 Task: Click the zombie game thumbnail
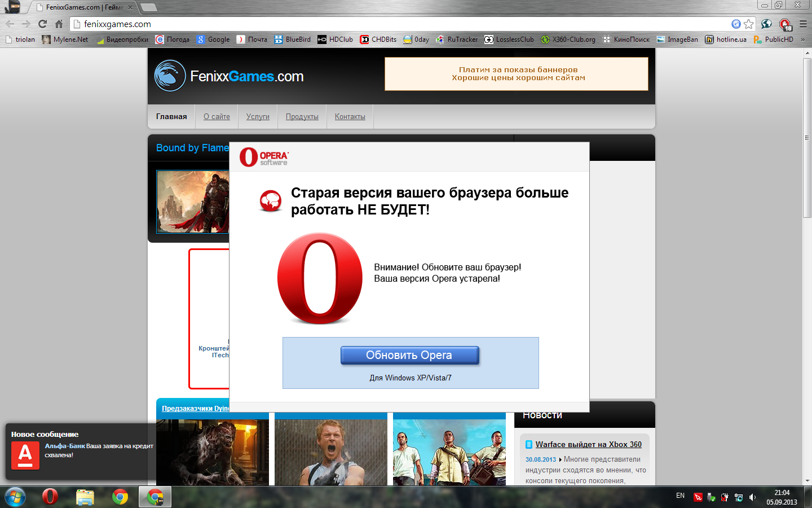(x=213, y=452)
